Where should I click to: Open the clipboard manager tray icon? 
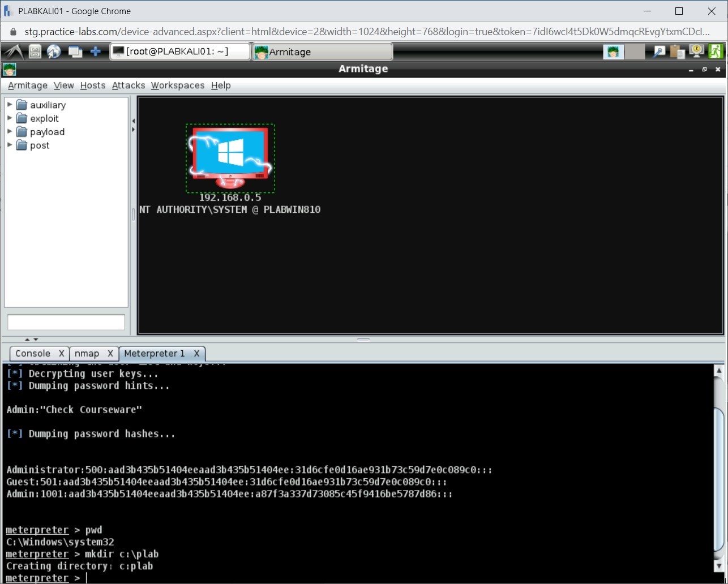click(677, 51)
